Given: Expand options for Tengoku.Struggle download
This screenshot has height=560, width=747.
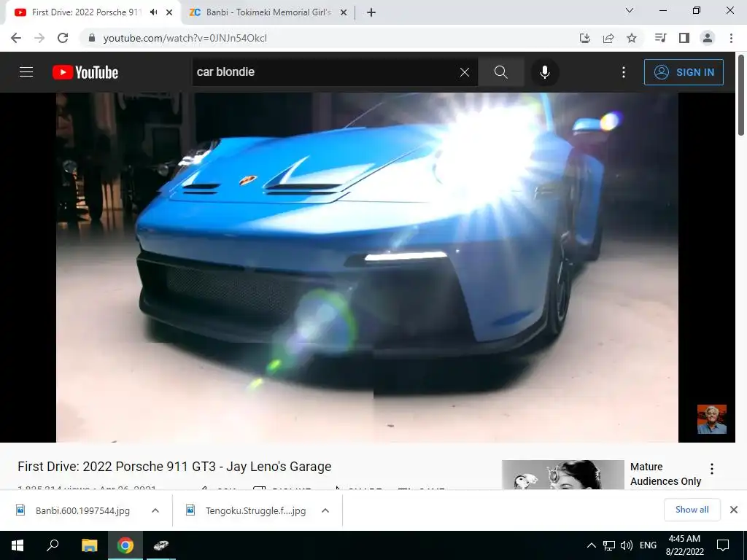Looking at the screenshot, I should pos(325,510).
